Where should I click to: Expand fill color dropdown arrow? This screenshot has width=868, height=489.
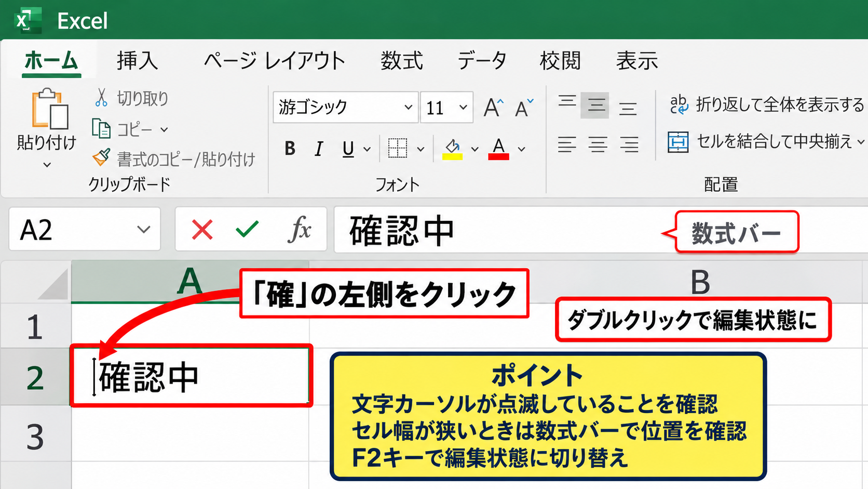click(x=474, y=150)
